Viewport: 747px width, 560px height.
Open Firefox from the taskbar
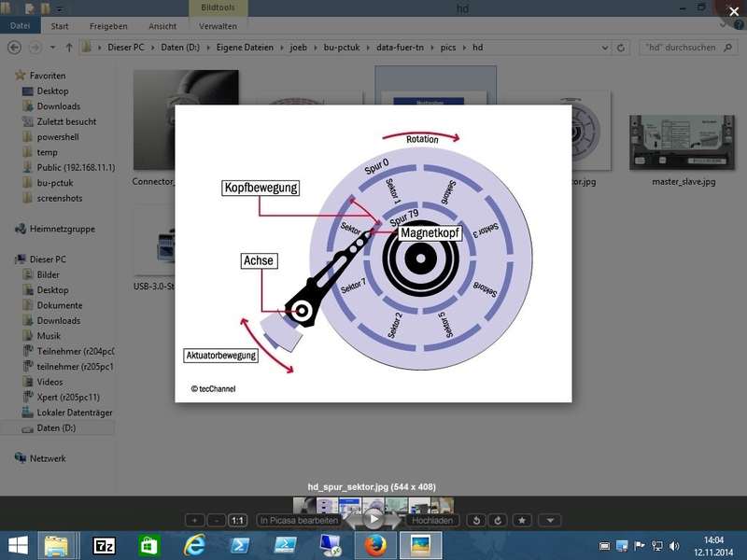(375, 546)
